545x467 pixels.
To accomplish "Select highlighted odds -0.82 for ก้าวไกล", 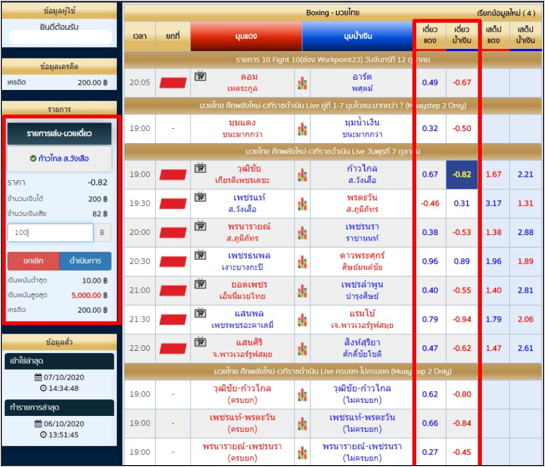I will click(x=462, y=175).
